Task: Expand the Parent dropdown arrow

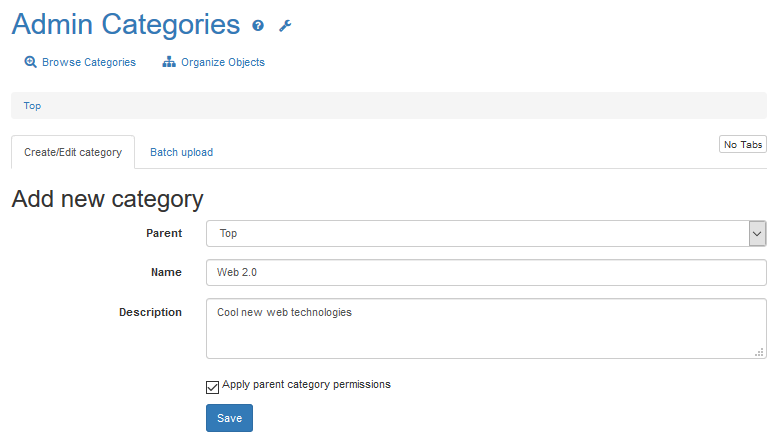Action: click(757, 233)
